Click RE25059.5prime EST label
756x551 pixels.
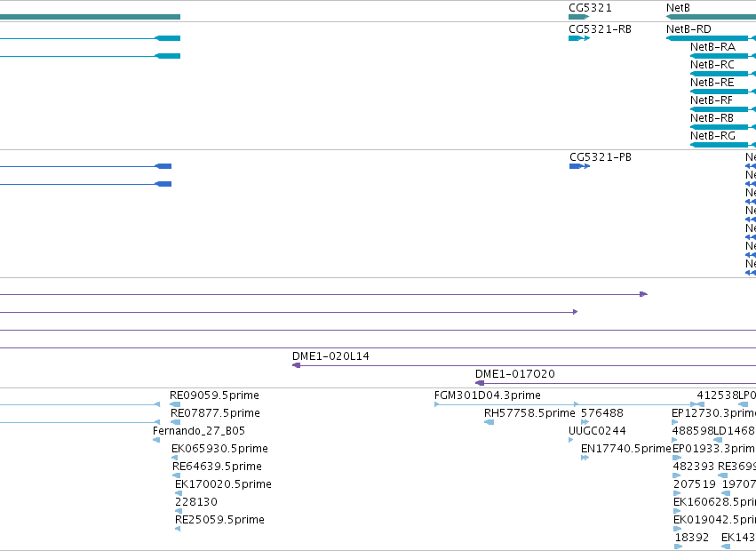(x=219, y=520)
